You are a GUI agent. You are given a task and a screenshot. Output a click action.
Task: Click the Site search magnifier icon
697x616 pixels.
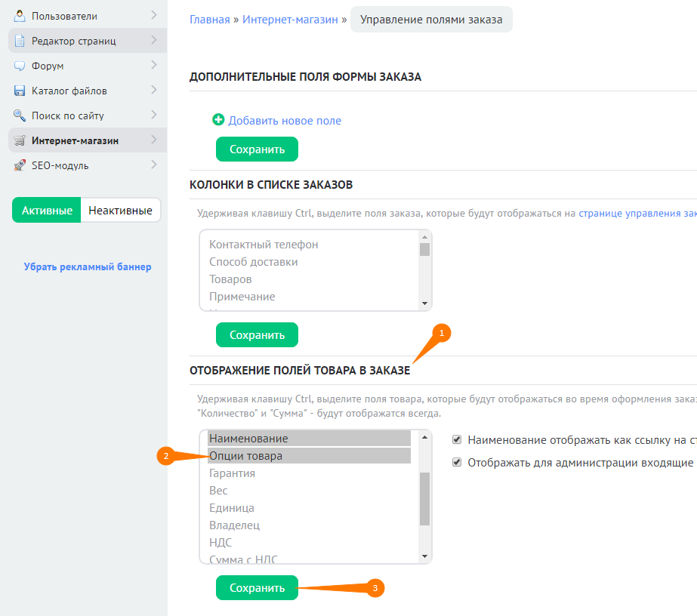click(20, 115)
